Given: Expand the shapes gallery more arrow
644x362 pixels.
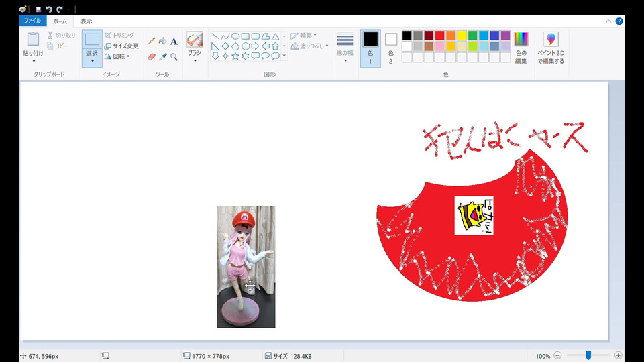Looking at the screenshot, I should coord(284,56).
